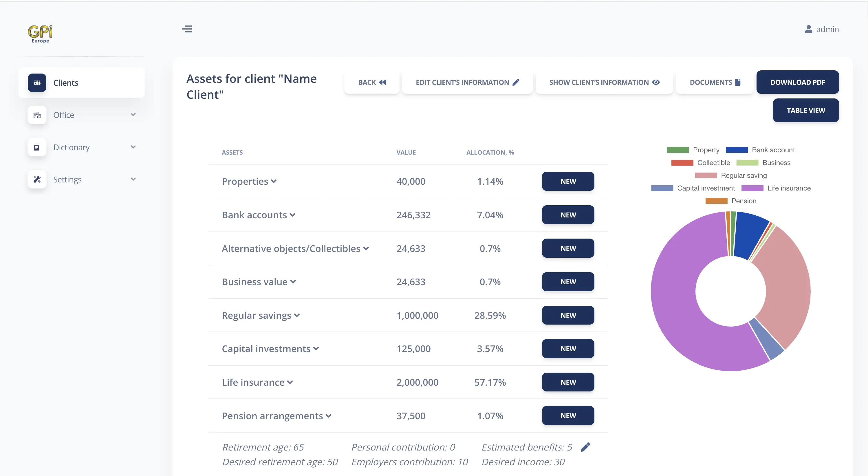Click the GPI Europe logo
Image resolution: width=868 pixels, height=476 pixels.
tap(40, 34)
